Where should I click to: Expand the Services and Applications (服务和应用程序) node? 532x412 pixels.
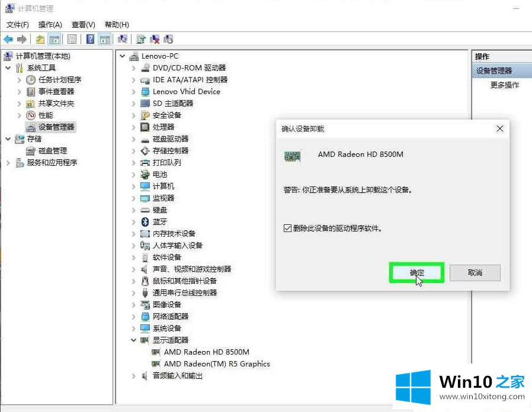(x=8, y=163)
